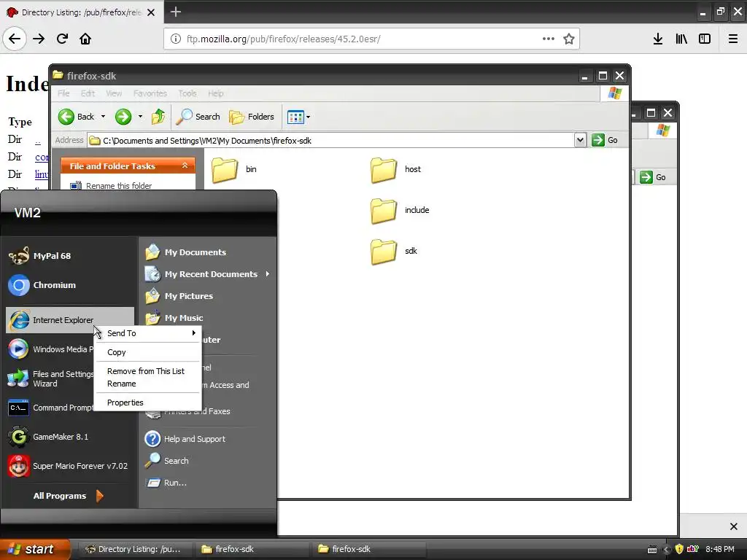Launch Super Mario Forever v7.02
Image resolution: width=747 pixels, height=560 pixels.
[x=69, y=466]
